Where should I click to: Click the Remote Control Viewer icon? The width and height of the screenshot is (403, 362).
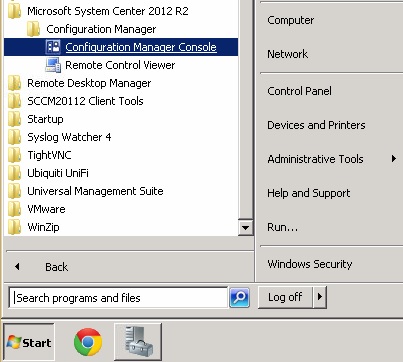tap(53, 65)
